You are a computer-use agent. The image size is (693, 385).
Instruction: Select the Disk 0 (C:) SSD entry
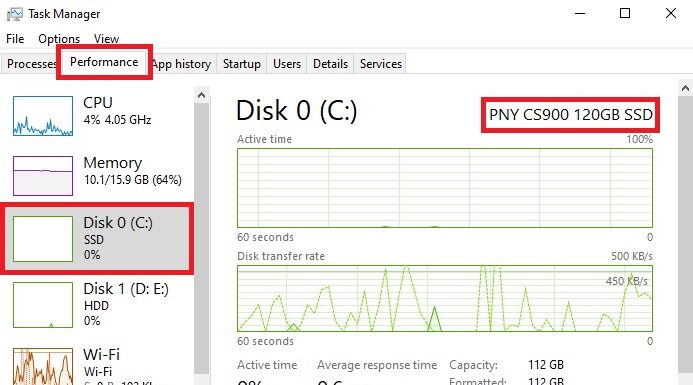97,239
